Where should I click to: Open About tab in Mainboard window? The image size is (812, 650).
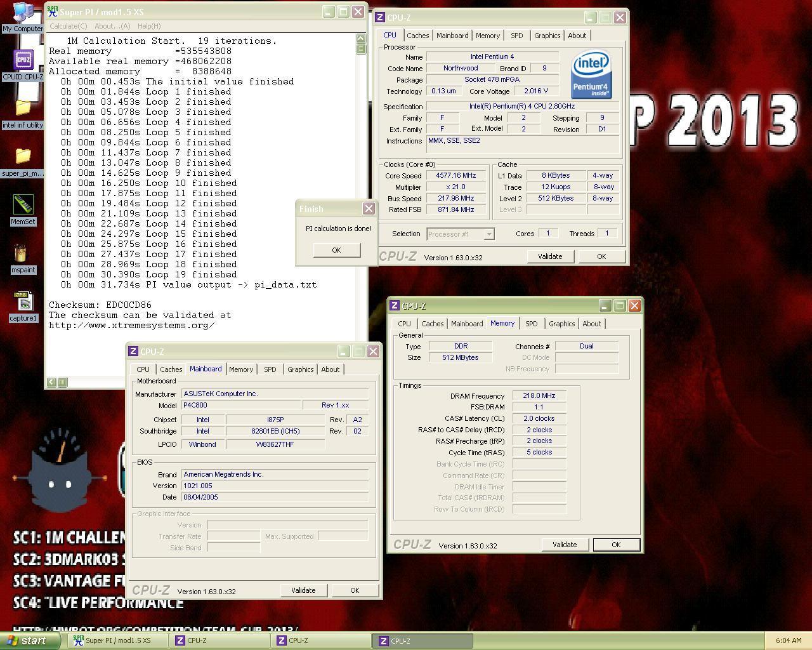pyautogui.click(x=331, y=369)
